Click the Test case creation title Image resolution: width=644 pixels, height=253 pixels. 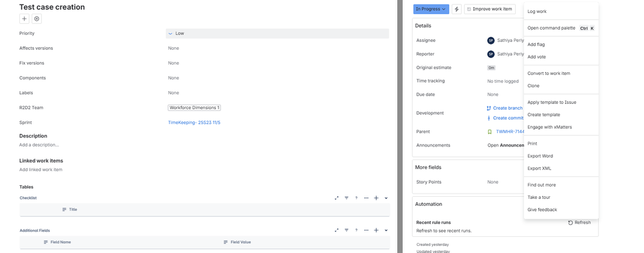coord(52,7)
